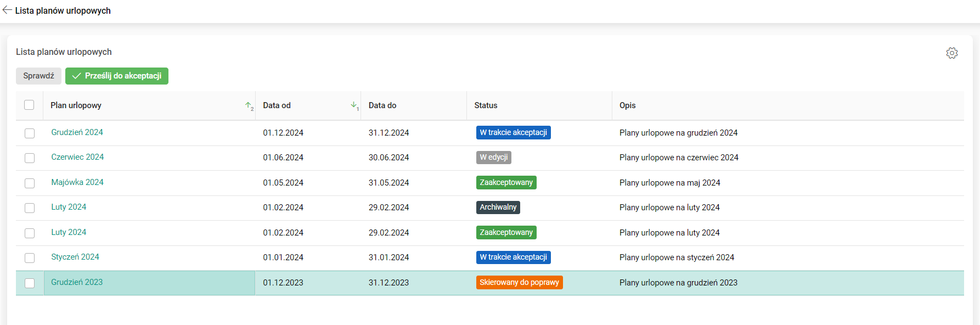Toggle the select-all header checkbox
Viewport: 980px width, 325px height.
tap(29, 105)
